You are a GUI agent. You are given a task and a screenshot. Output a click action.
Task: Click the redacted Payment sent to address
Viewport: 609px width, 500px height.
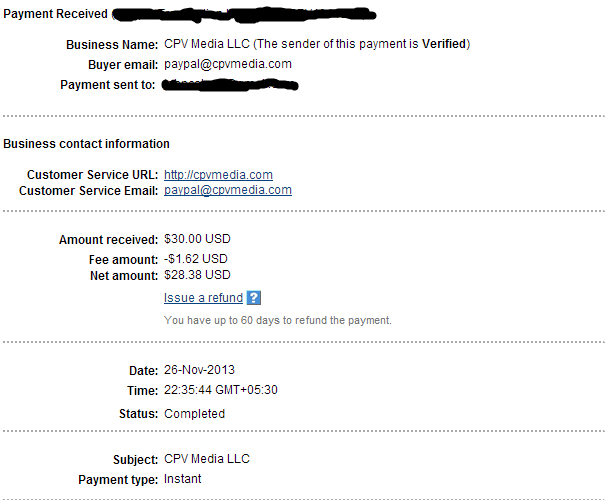[x=230, y=85]
